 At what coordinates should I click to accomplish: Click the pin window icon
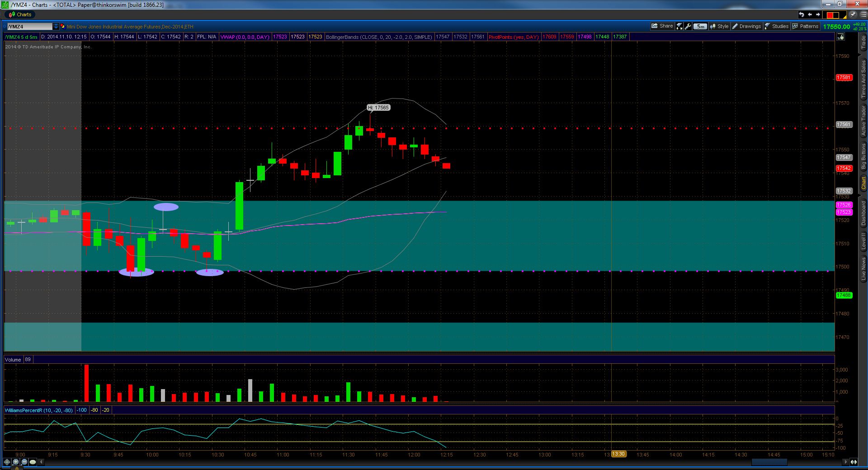[853, 14]
